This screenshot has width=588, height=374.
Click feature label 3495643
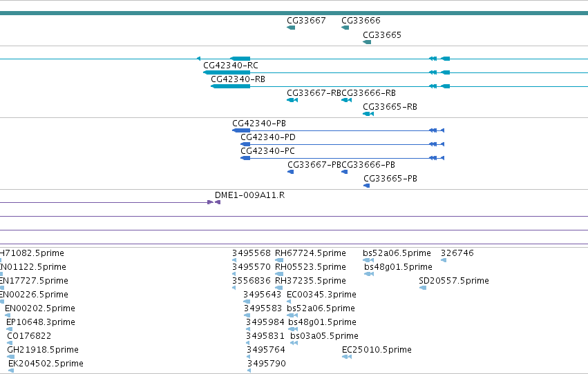pyautogui.click(x=262, y=295)
